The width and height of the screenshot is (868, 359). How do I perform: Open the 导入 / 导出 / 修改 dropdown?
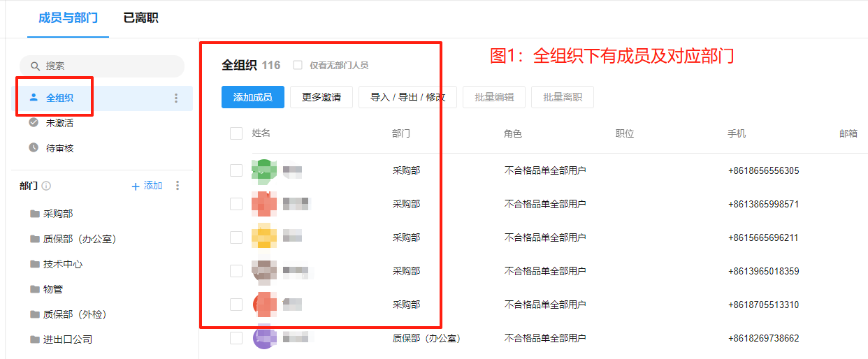[407, 97]
